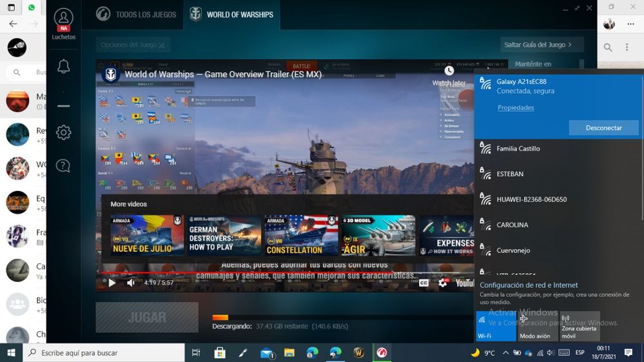Screen dimensions: 644x362
Task: Turn on Zona cubierta móvil tile
Action: coord(580,327)
